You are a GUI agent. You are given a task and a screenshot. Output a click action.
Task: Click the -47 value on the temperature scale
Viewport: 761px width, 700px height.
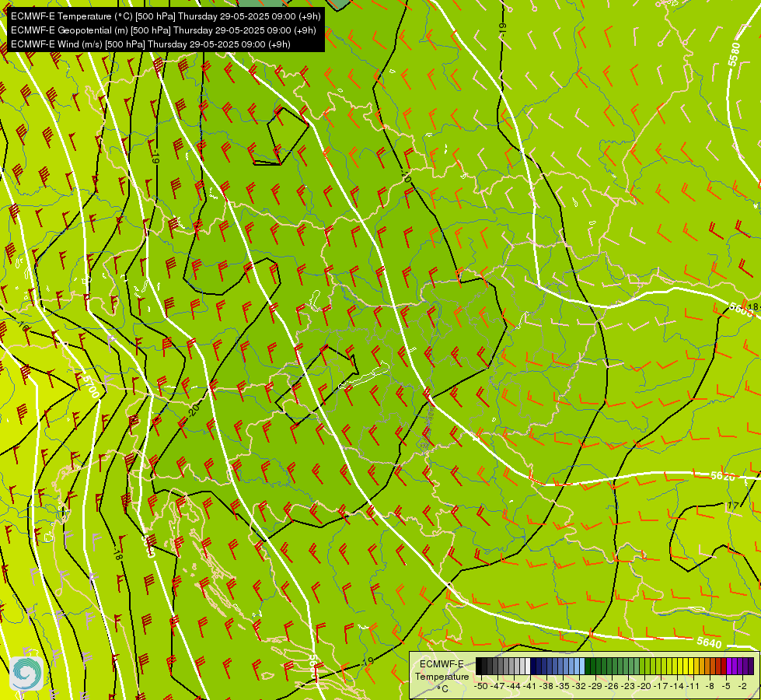[497, 687]
